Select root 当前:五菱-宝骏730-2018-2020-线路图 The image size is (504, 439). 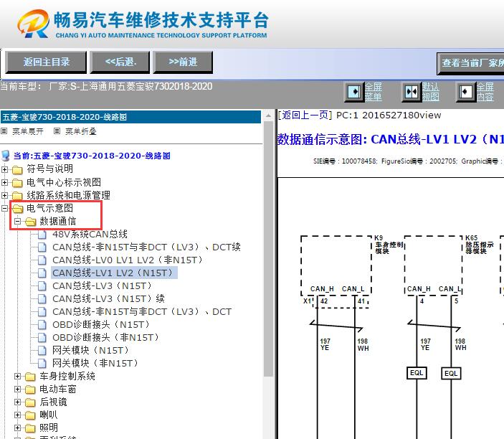pyautogui.click(x=92, y=156)
